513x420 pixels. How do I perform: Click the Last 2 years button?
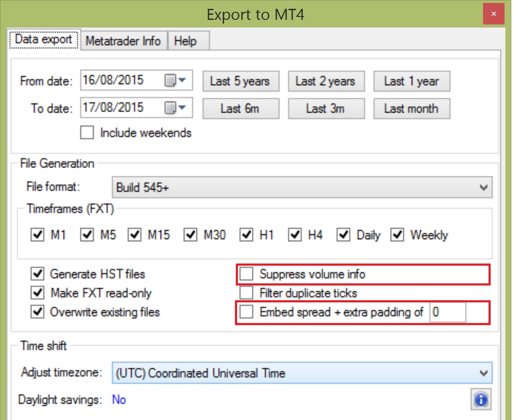click(x=326, y=81)
